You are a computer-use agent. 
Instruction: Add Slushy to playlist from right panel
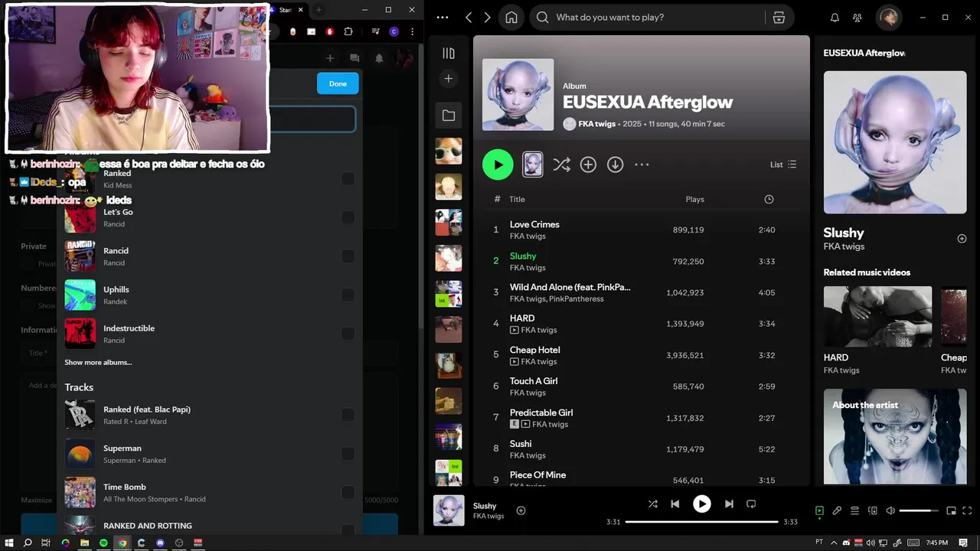pos(962,239)
